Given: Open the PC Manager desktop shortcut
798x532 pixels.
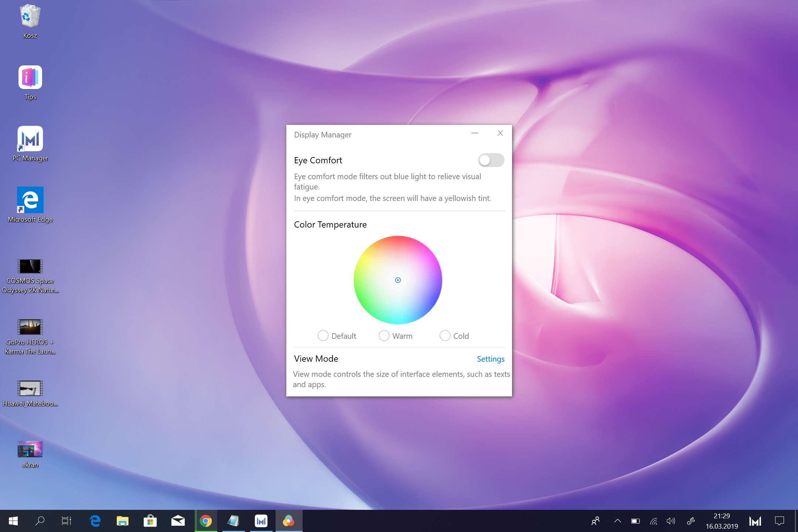Looking at the screenshot, I should (30, 144).
